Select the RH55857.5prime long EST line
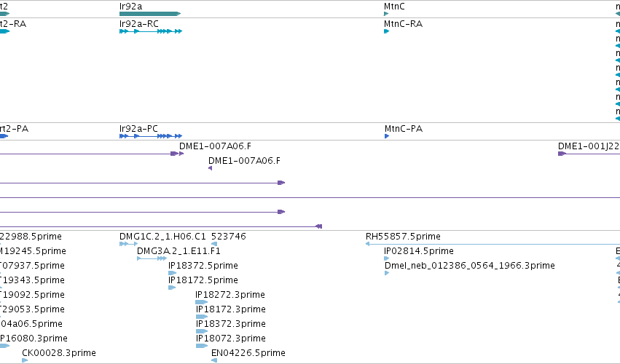The image size is (620, 364). pos(493,244)
